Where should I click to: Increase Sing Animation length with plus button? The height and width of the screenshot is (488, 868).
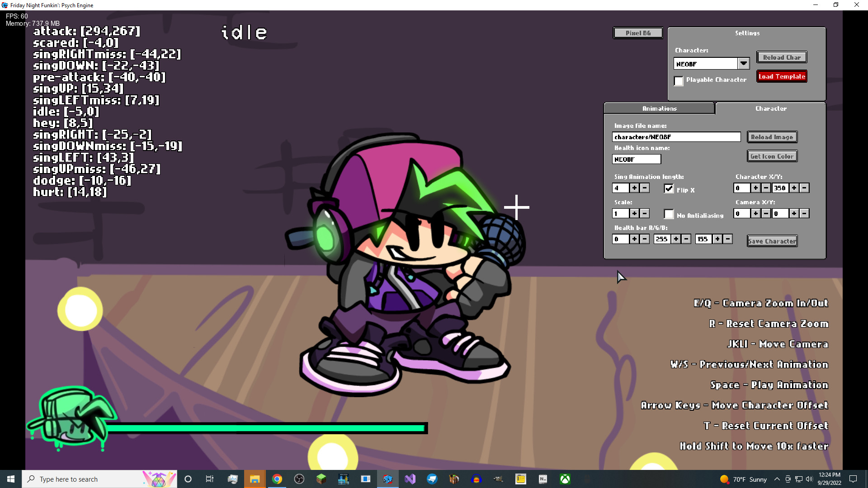(634, 188)
